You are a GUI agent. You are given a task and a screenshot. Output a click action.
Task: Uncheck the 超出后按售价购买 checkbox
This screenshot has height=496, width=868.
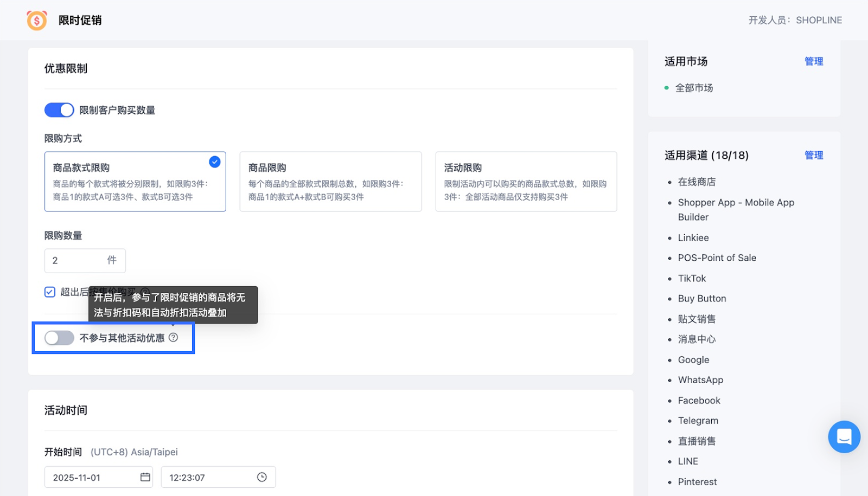click(50, 292)
